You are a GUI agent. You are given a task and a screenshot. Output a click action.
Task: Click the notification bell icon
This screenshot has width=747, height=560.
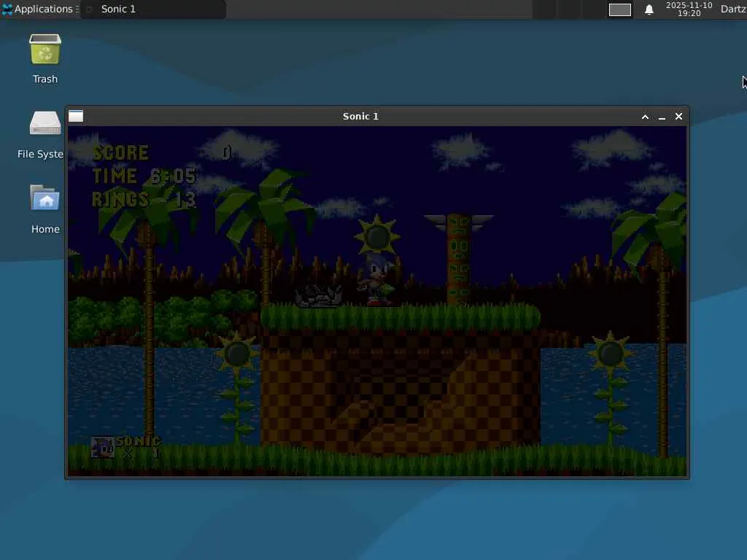click(x=649, y=9)
